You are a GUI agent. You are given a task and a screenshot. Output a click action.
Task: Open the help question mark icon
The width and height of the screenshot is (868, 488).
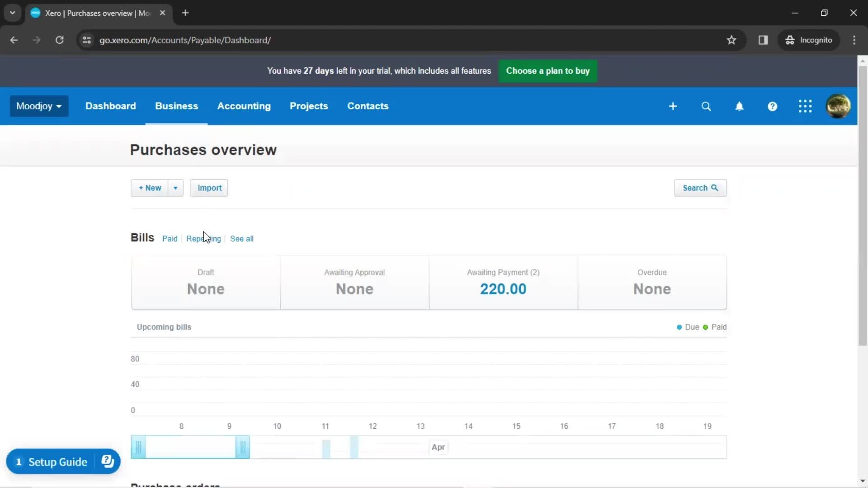click(x=772, y=106)
